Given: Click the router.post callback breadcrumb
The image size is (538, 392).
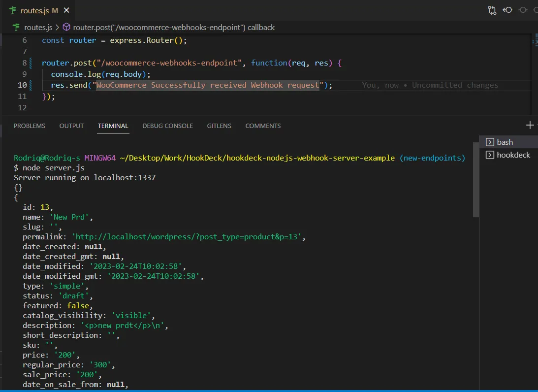Looking at the screenshot, I should (x=174, y=28).
